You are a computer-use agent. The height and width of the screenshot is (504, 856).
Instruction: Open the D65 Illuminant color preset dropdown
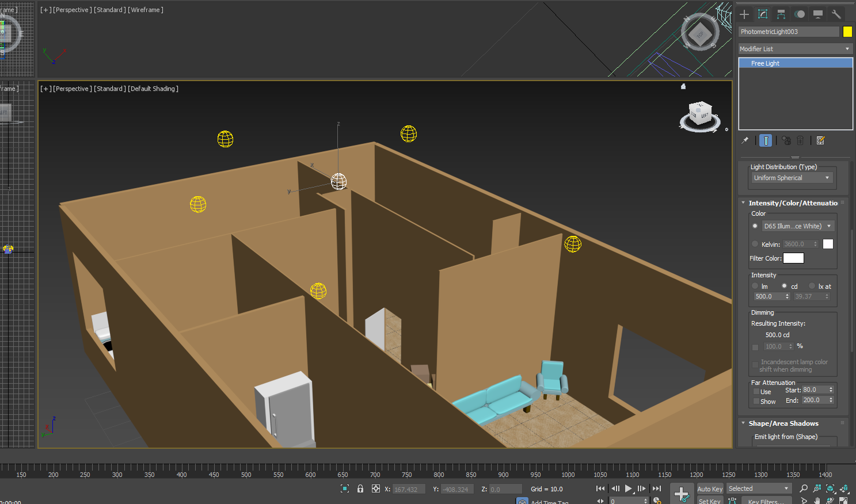tap(798, 226)
